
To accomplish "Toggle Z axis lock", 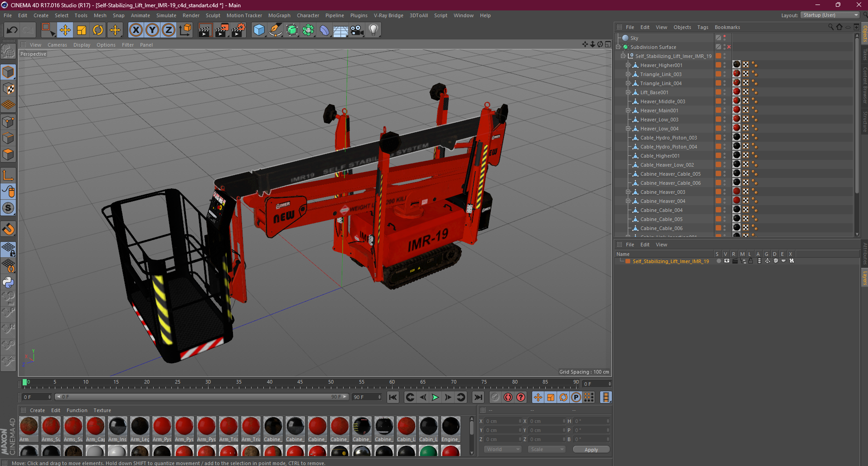I will pyautogui.click(x=169, y=30).
